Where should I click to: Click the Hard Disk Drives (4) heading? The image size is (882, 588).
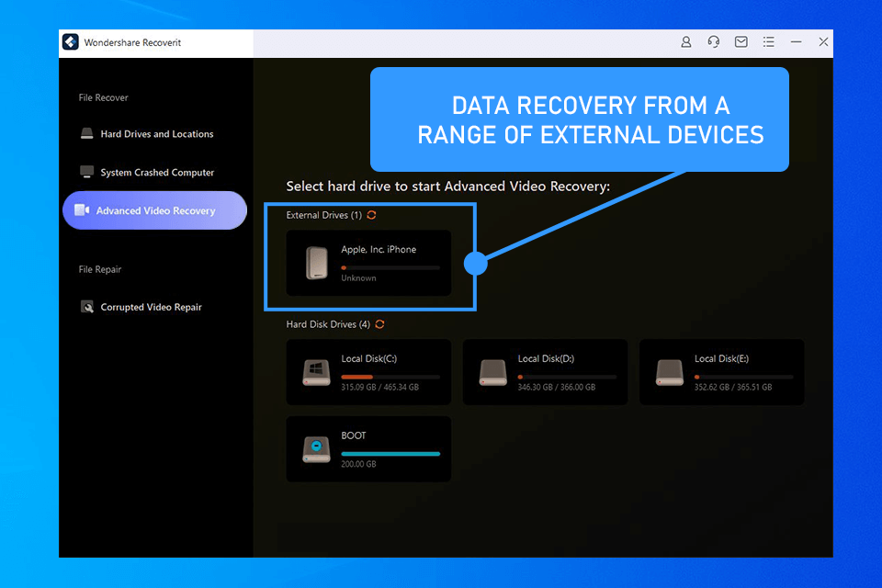pos(328,324)
